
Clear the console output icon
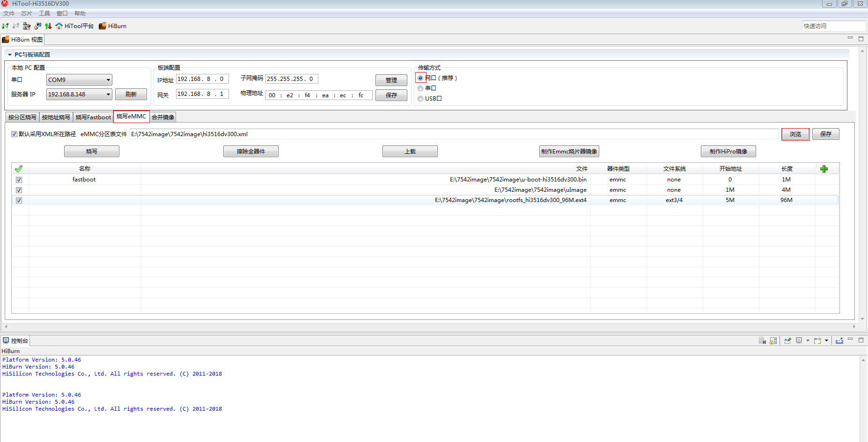click(x=762, y=341)
